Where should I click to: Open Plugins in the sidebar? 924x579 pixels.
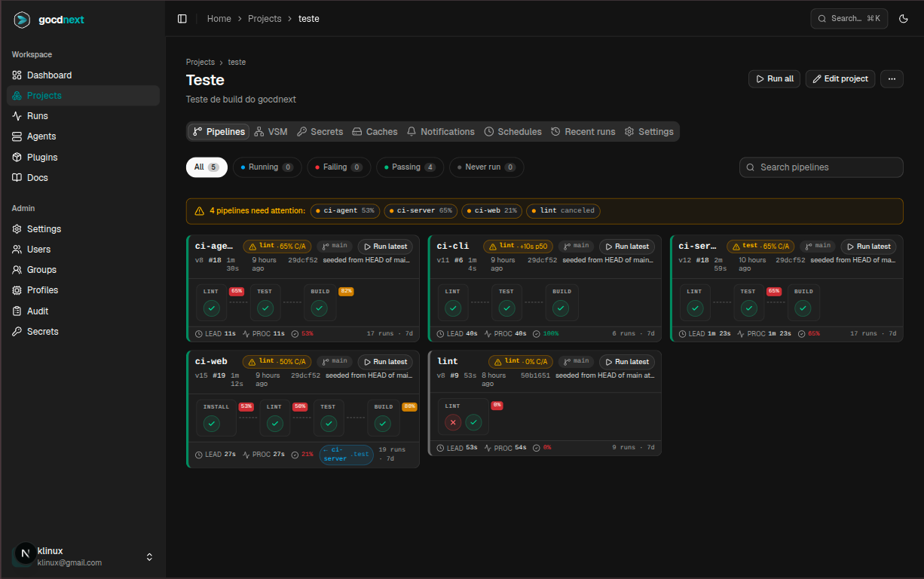pos(83,158)
